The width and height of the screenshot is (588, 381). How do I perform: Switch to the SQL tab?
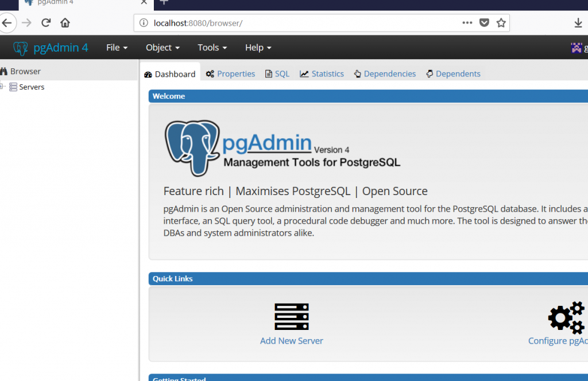[x=277, y=74]
